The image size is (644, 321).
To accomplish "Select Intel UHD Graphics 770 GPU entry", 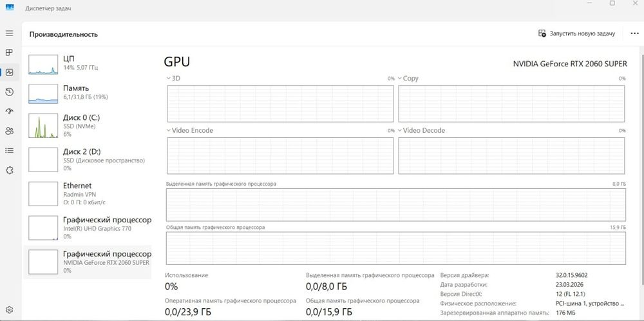I will [x=88, y=228].
